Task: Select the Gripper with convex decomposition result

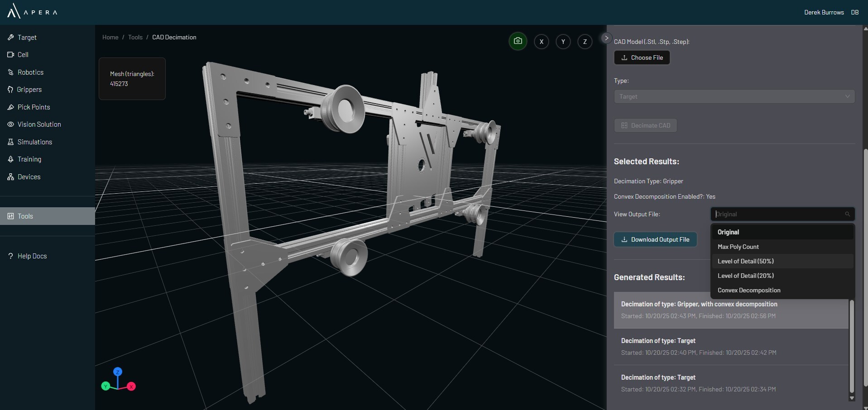Action: [731, 310]
